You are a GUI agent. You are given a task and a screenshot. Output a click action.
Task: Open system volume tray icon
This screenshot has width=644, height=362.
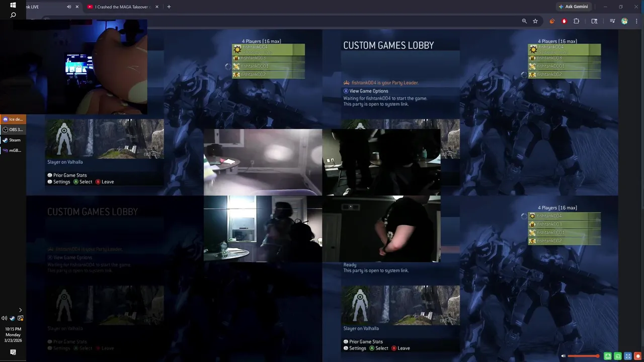[x=4, y=318]
